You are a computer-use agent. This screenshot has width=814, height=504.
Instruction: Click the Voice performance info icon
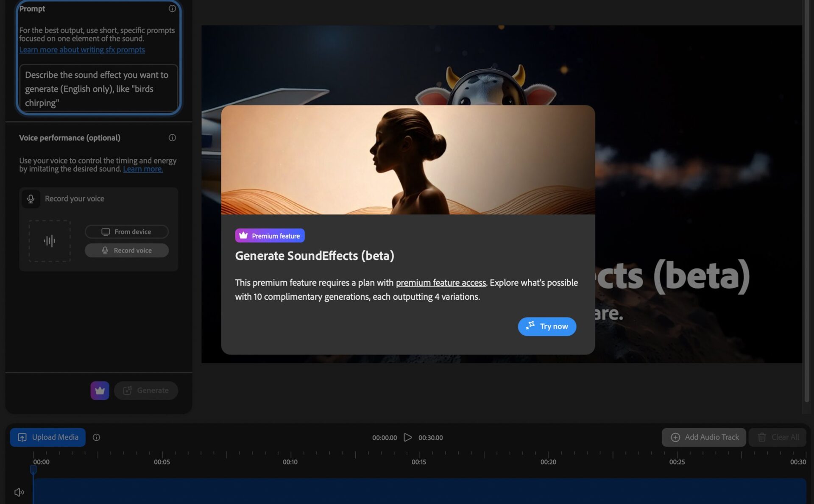pos(172,138)
